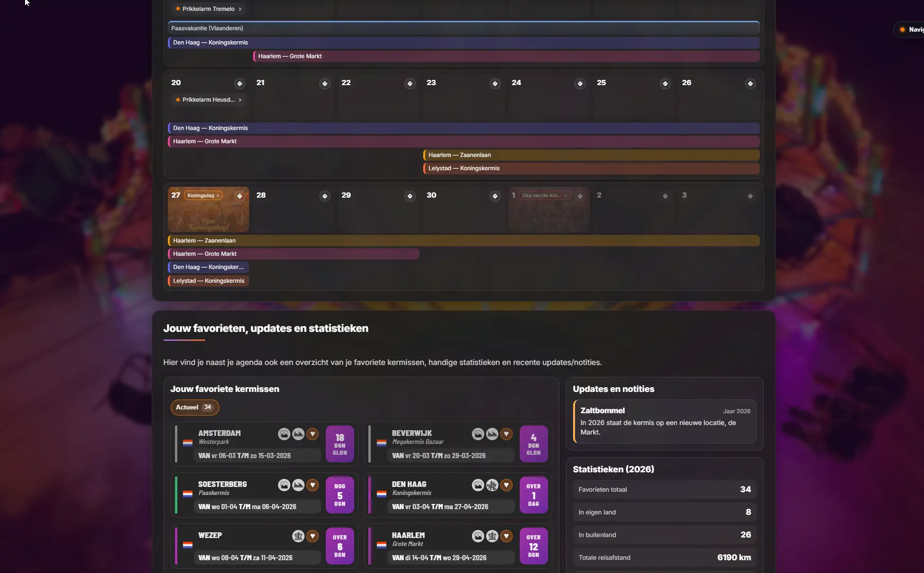The image size is (924, 573).
Task: Click the carousel icon on the Wezep card
Action: [x=298, y=536]
